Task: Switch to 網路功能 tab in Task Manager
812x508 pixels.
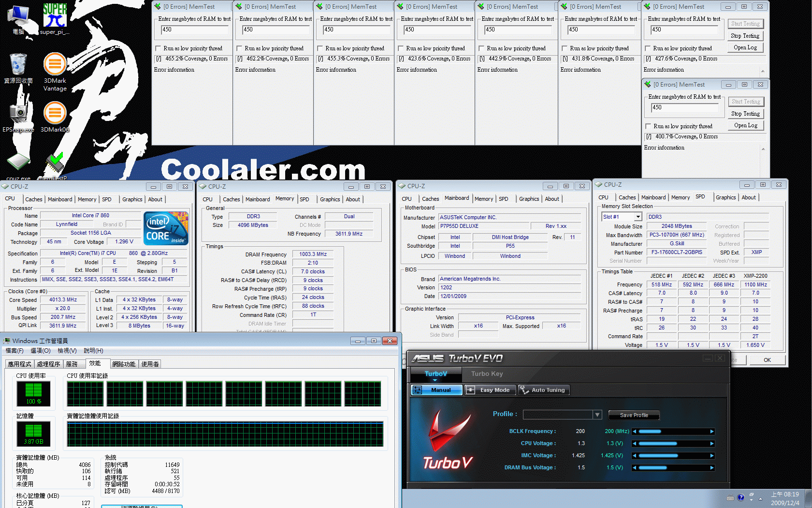Action: click(124, 364)
